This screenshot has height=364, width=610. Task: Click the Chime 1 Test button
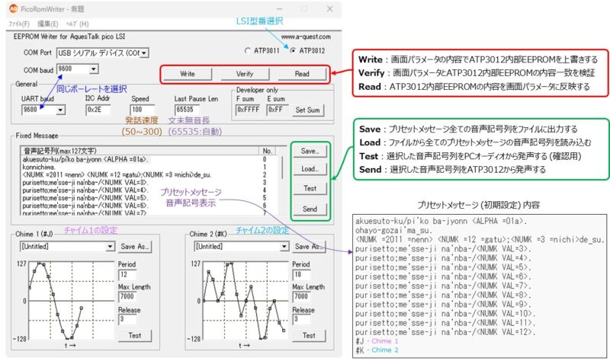coord(134,335)
